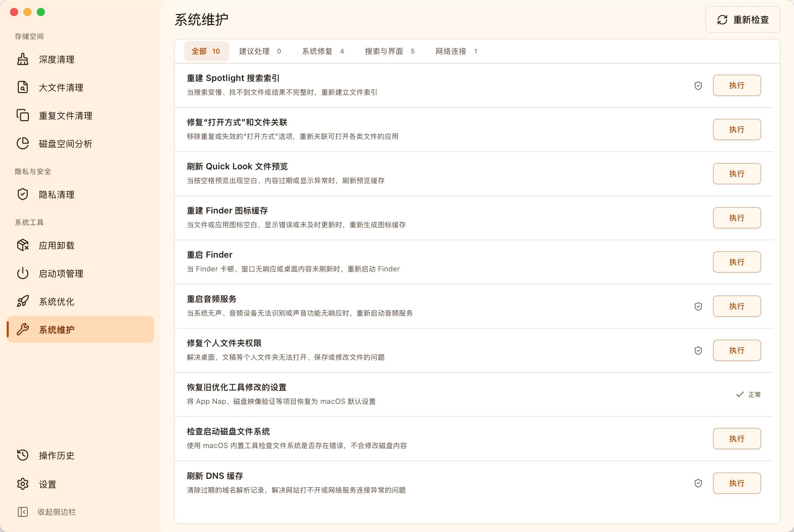The width and height of the screenshot is (794, 532).
Task: Open the 启动项管理 sidebar label
Action: pos(61,273)
